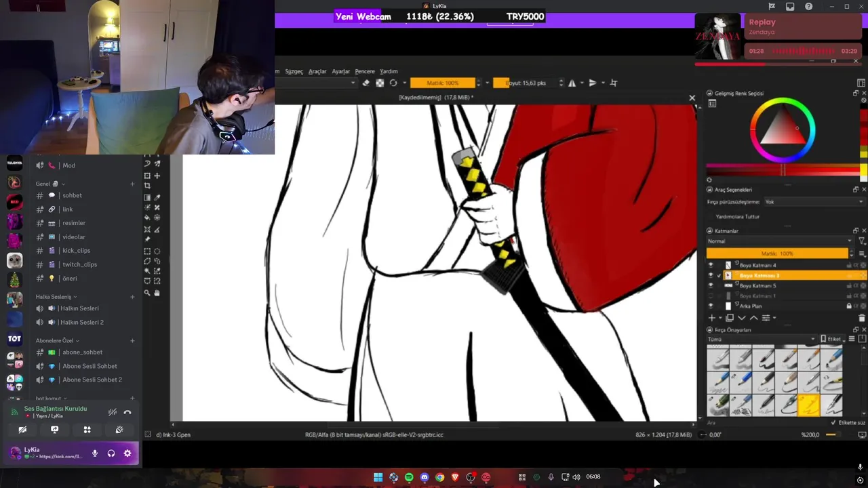Delete the selected layer with trash icon
The height and width of the screenshot is (488, 868).
(x=862, y=318)
